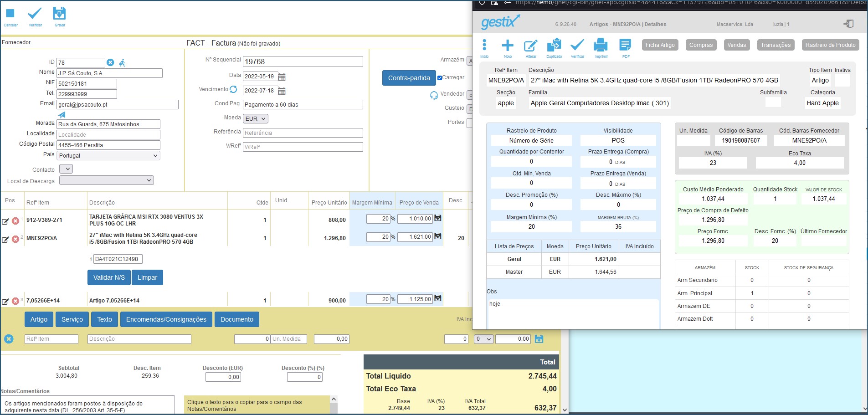868x415 pixels.
Task: Delete invoice line 912-V389-271 with the red X
Action: point(15,221)
